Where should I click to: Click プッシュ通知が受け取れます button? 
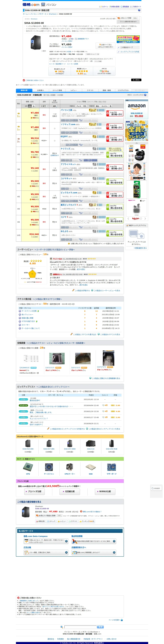[128, 21]
